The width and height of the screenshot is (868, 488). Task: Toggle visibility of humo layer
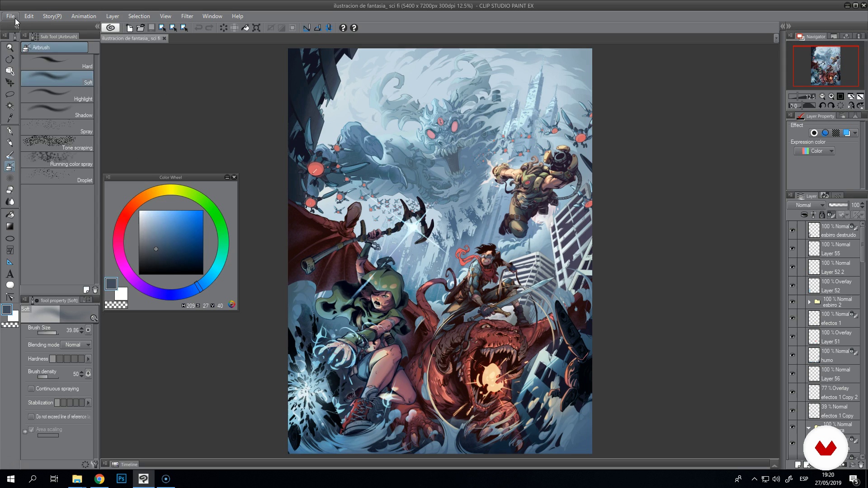click(792, 355)
